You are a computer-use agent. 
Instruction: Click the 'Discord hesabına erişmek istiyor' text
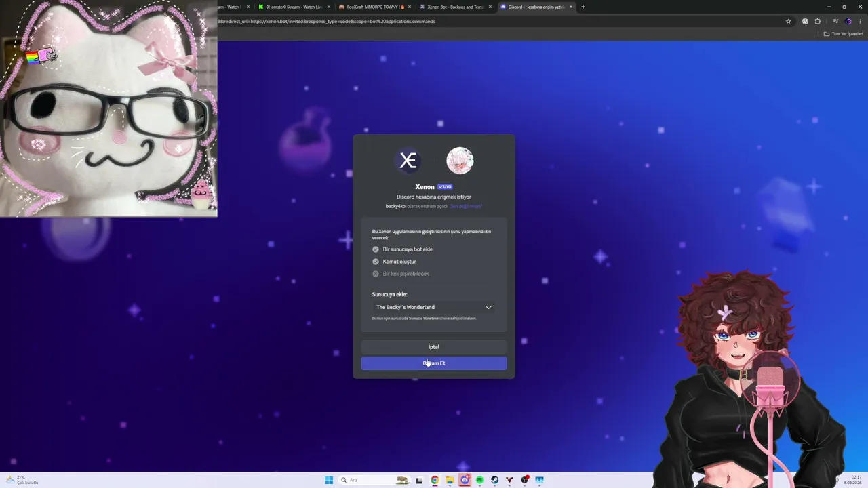[434, 197]
